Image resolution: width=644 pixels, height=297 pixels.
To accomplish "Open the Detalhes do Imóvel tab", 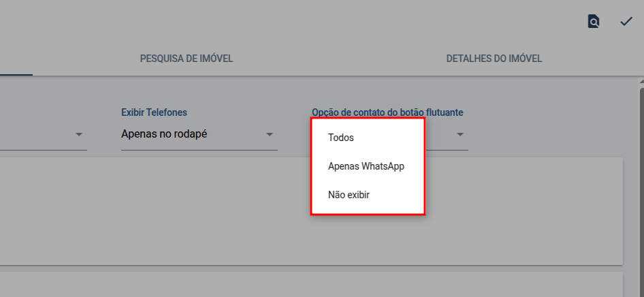I will [494, 59].
